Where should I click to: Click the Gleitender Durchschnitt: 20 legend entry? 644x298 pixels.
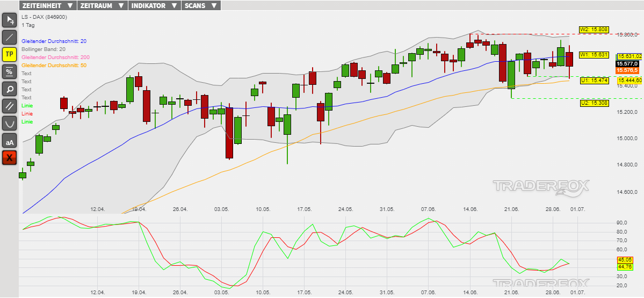[x=54, y=41]
